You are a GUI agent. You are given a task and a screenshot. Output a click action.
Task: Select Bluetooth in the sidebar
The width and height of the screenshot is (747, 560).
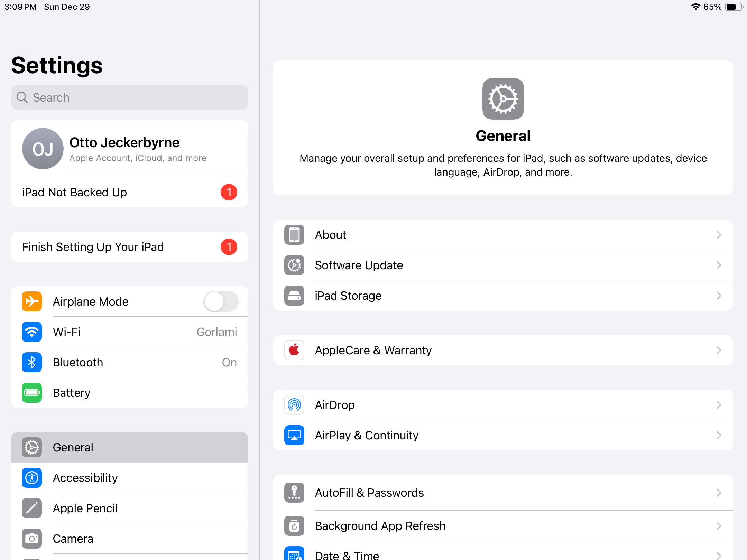coord(130,362)
